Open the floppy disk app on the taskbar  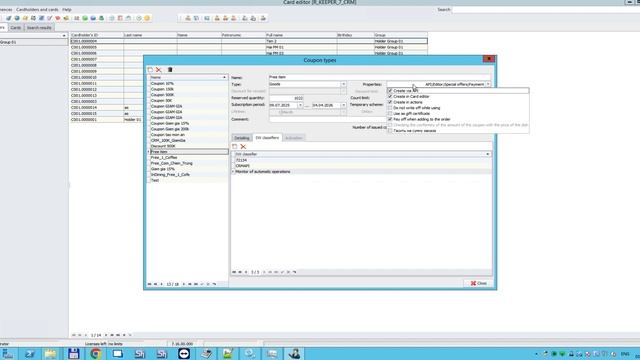click(x=74, y=353)
